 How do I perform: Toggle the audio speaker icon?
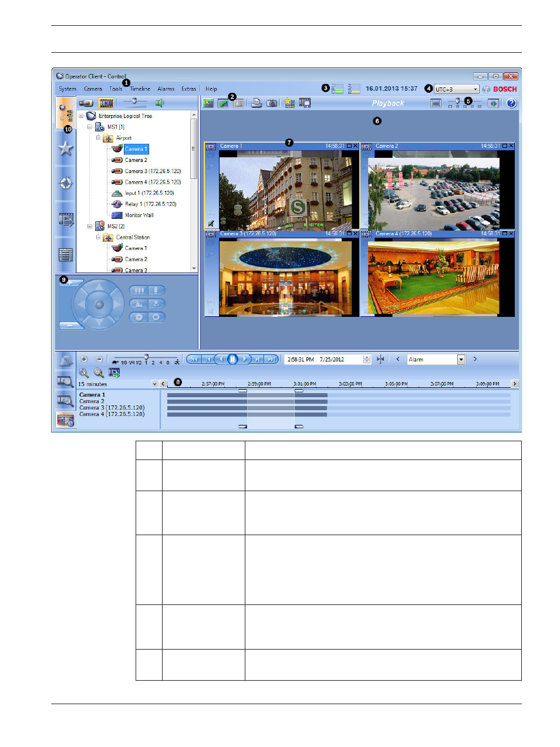point(159,103)
